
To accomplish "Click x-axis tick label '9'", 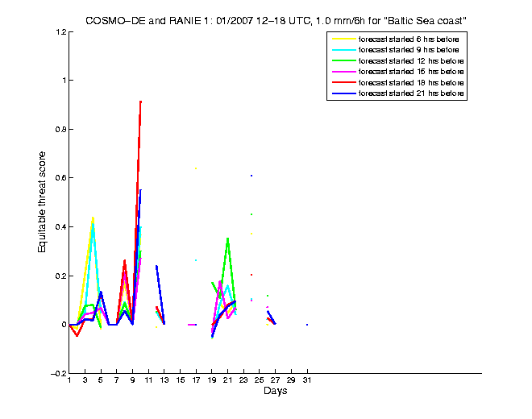I will 132,380.
